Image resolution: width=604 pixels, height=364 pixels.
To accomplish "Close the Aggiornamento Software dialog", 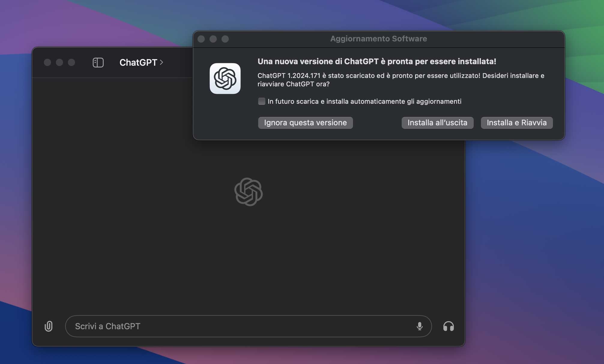I will 201,39.
